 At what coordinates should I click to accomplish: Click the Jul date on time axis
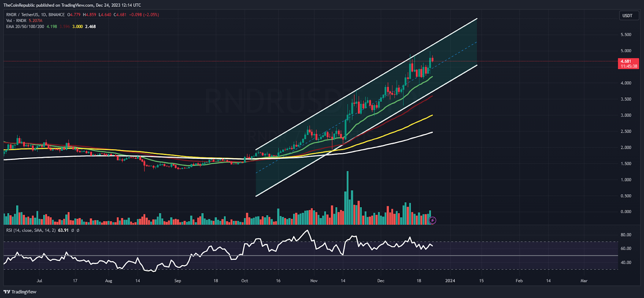point(39,281)
